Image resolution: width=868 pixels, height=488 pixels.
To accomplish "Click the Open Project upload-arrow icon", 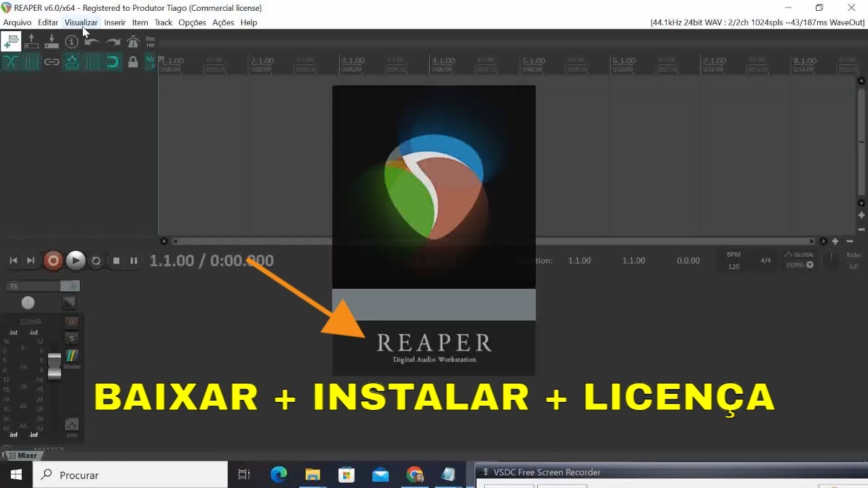I will (x=31, y=42).
